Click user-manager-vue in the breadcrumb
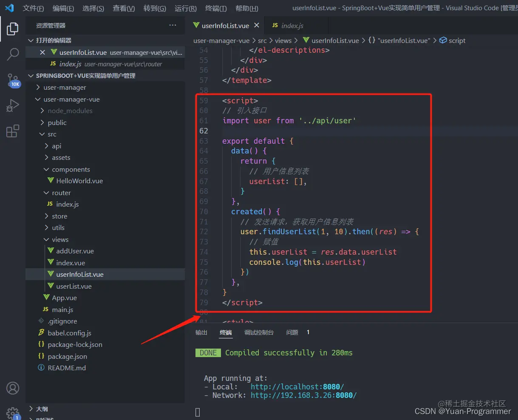518x420 pixels. tap(221, 40)
